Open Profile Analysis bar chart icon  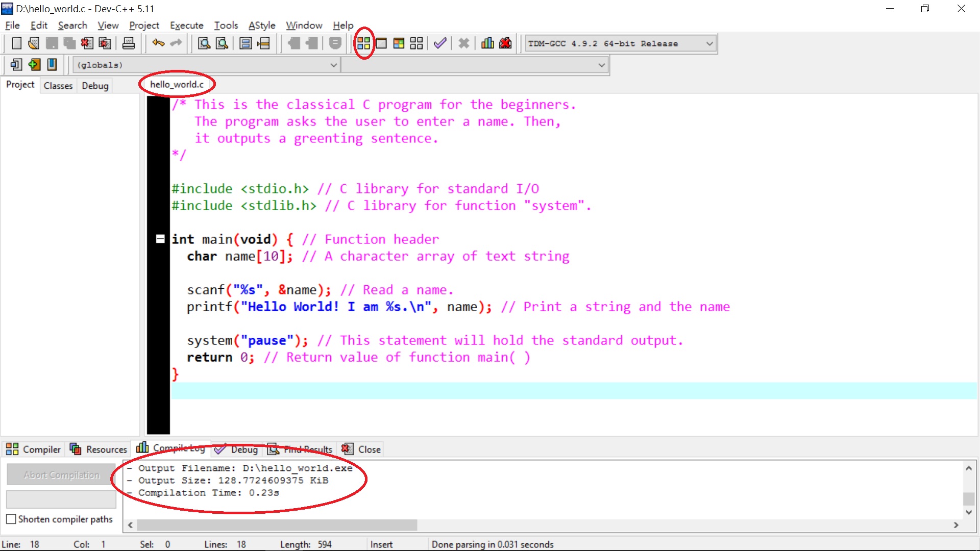(x=487, y=43)
